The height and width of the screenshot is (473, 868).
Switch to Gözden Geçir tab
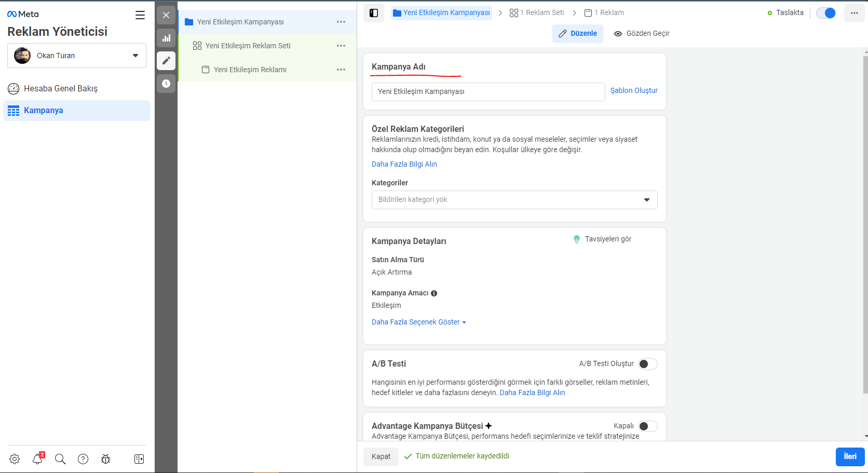642,34
